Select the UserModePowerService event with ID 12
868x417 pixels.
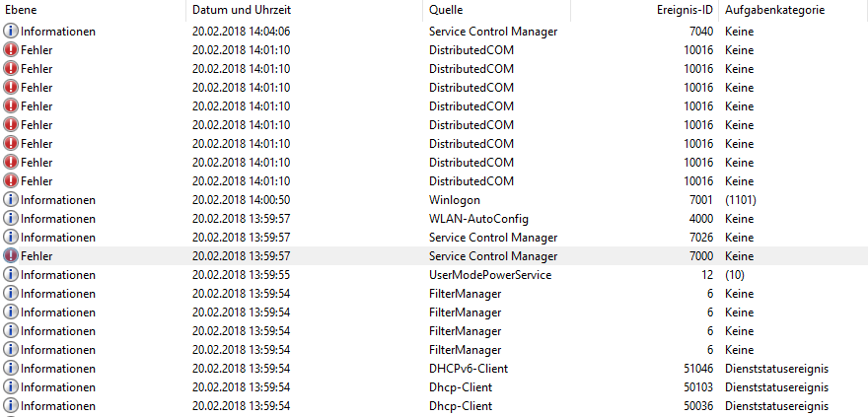434,275
